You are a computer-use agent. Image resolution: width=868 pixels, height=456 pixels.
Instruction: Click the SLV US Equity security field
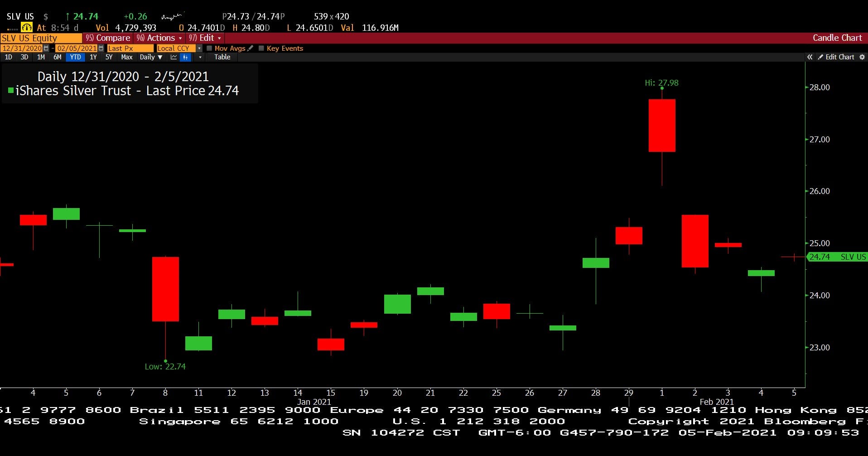41,38
